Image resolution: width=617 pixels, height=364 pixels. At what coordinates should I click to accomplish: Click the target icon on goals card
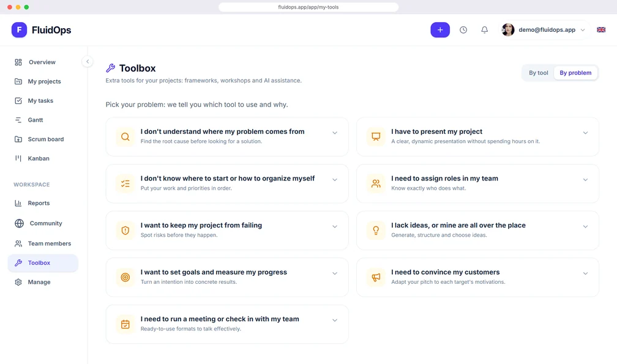125,277
